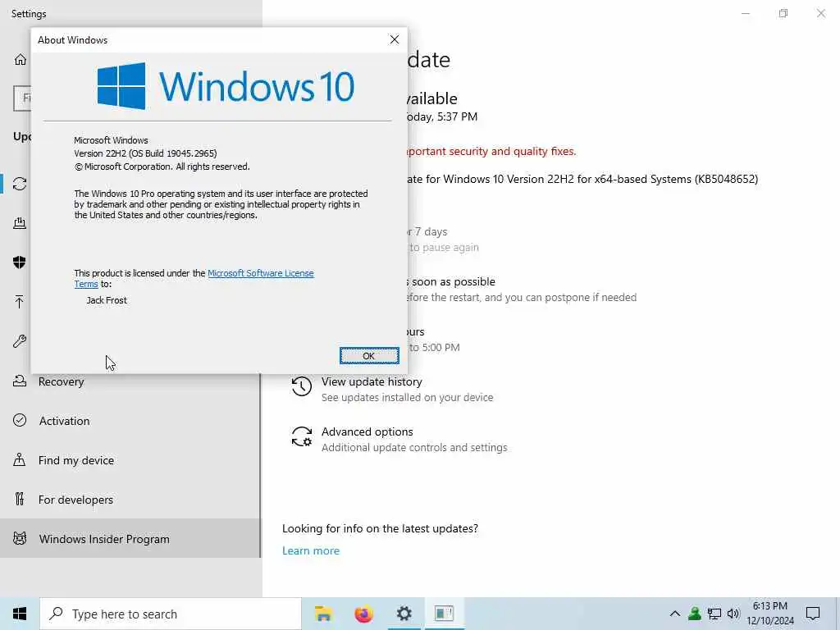Viewport: 840px width, 630px height.
Task: Open the Troubleshoot wrench icon
Action: point(20,340)
